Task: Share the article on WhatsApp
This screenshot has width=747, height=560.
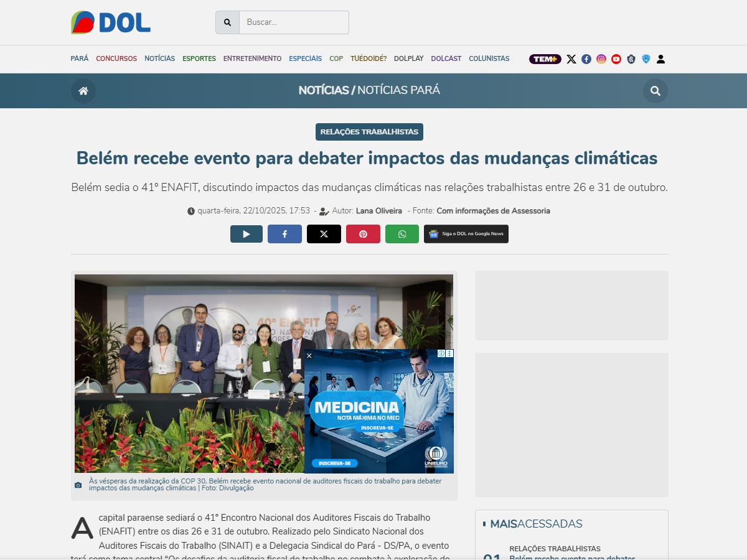Action: point(402,234)
